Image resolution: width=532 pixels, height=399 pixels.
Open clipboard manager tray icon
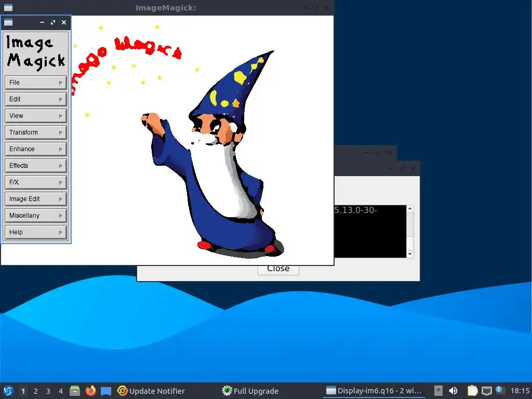point(473,391)
